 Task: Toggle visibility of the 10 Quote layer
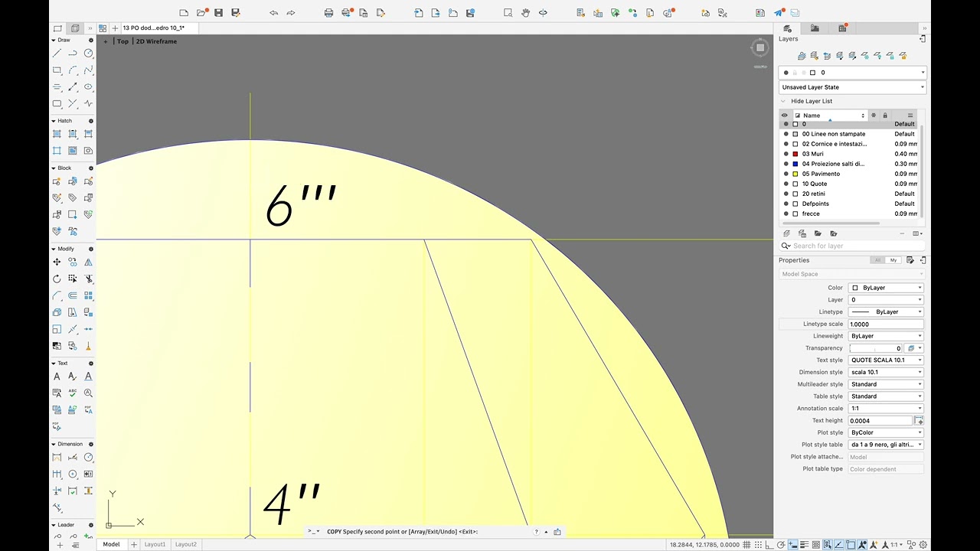pos(786,184)
